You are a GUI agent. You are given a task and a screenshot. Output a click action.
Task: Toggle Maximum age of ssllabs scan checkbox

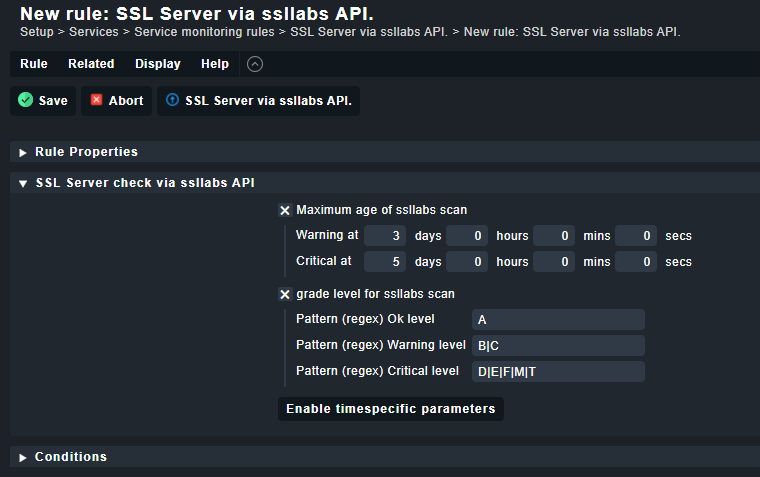point(285,210)
